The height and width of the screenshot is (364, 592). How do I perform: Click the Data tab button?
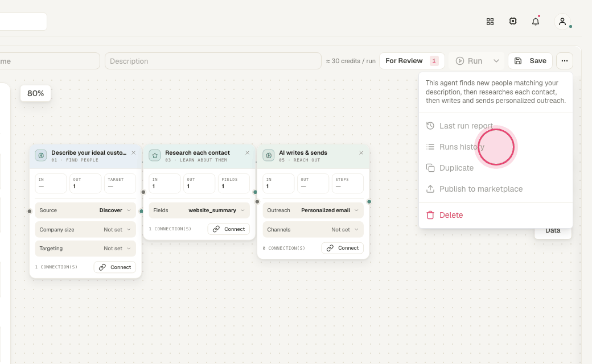(553, 230)
